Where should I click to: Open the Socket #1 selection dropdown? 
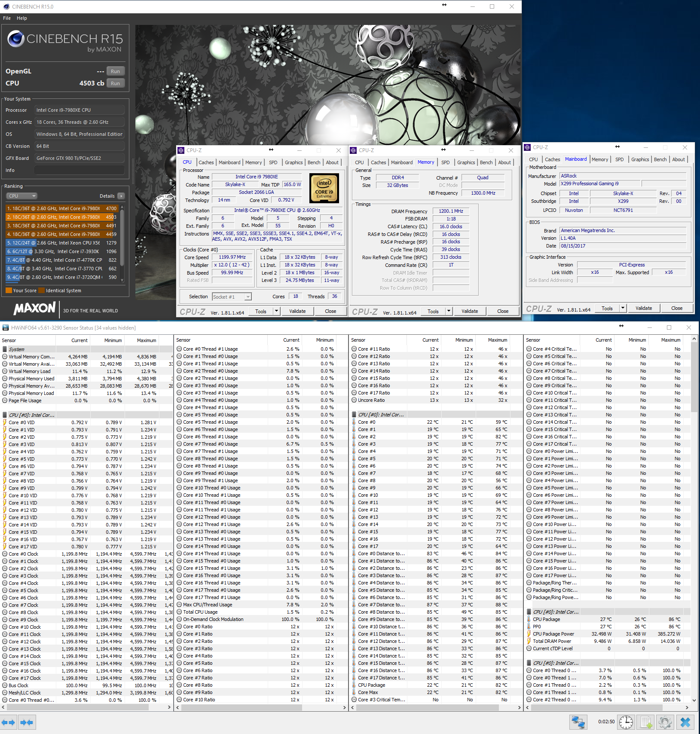[232, 297]
